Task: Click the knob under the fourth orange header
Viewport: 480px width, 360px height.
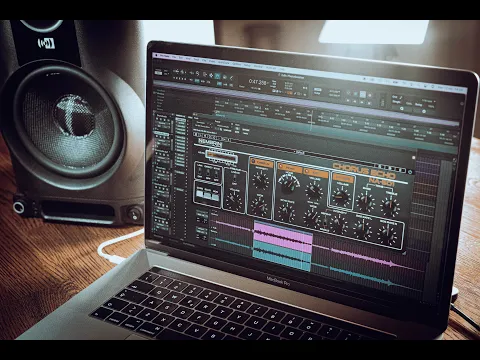Action: pos(341,197)
